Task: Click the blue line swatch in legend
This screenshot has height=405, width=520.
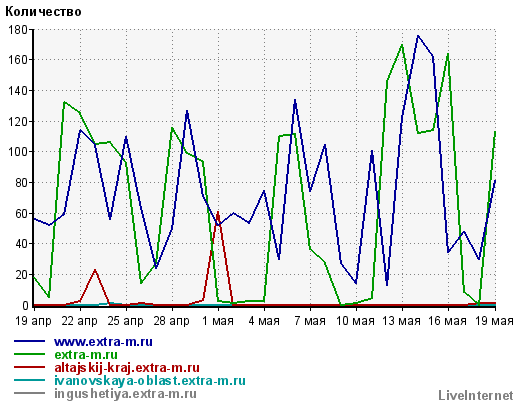Action: tap(29, 341)
